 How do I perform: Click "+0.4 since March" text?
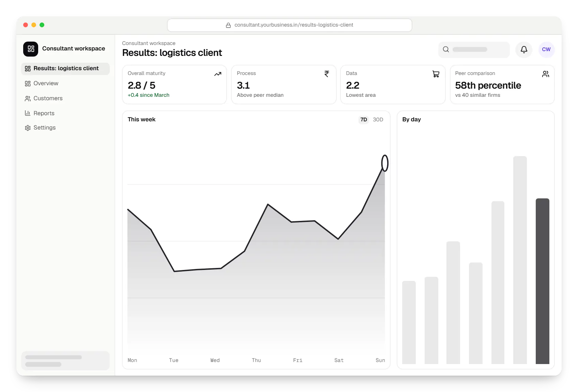[149, 95]
